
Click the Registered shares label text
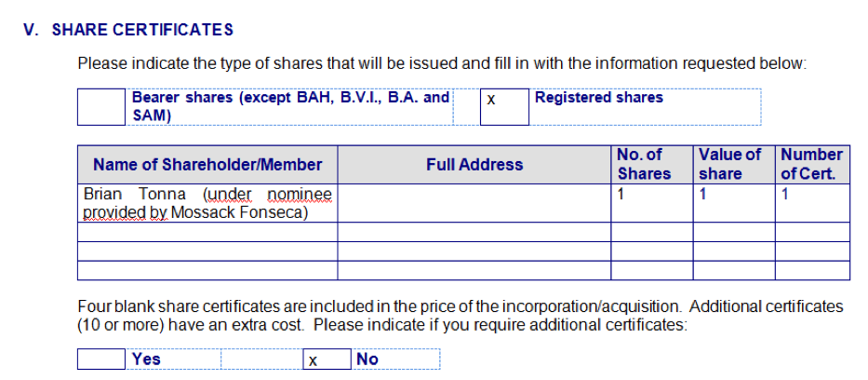coord(598,98)
